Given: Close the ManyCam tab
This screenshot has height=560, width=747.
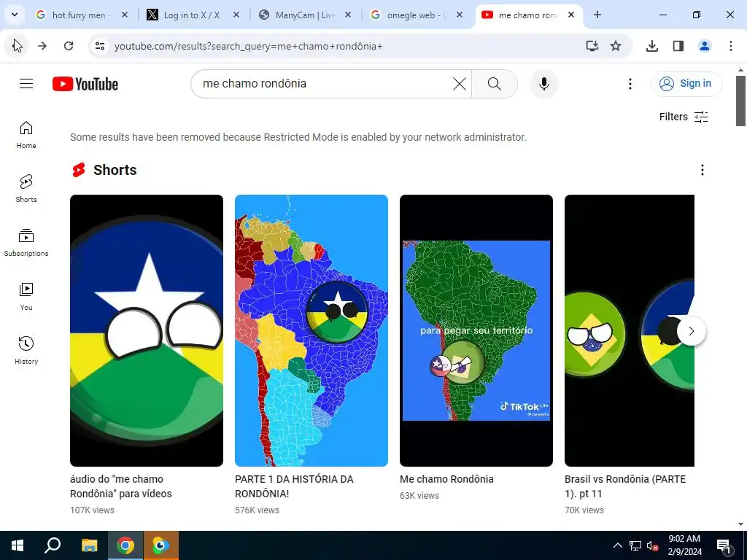Looking at the screenshot, I should [x=348, y=15].
